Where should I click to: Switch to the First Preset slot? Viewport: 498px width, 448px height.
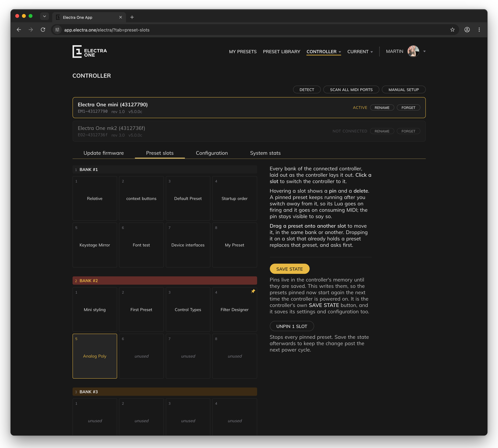coord(141,310)
